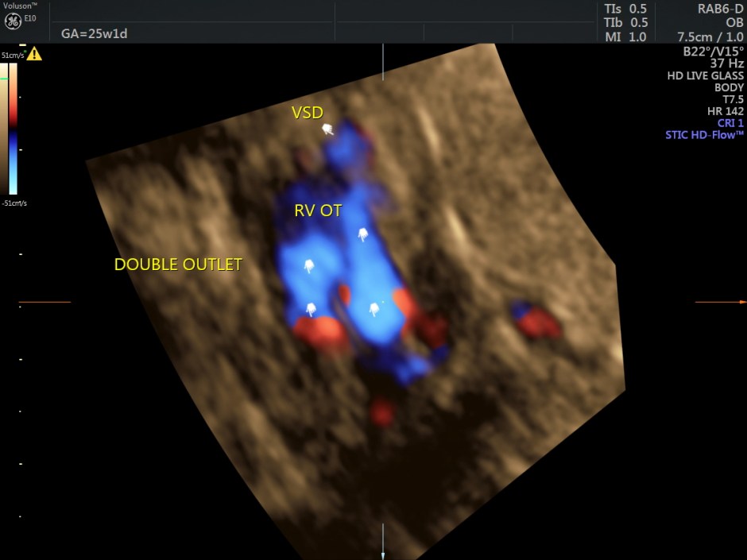This screenshot has height=560, width=747.
Task: Click the blue reference line at the top center
Action: [x=383, y=62]
